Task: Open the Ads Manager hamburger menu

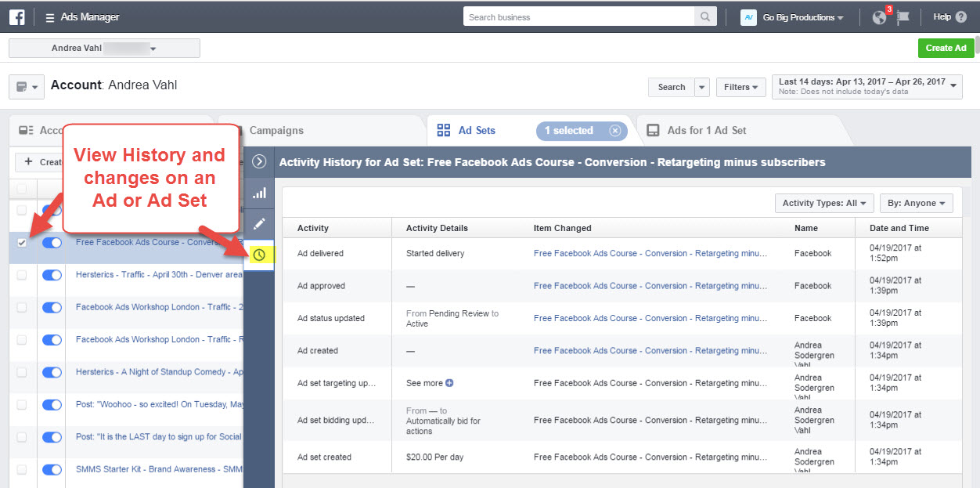Action: tap(50, 17)
